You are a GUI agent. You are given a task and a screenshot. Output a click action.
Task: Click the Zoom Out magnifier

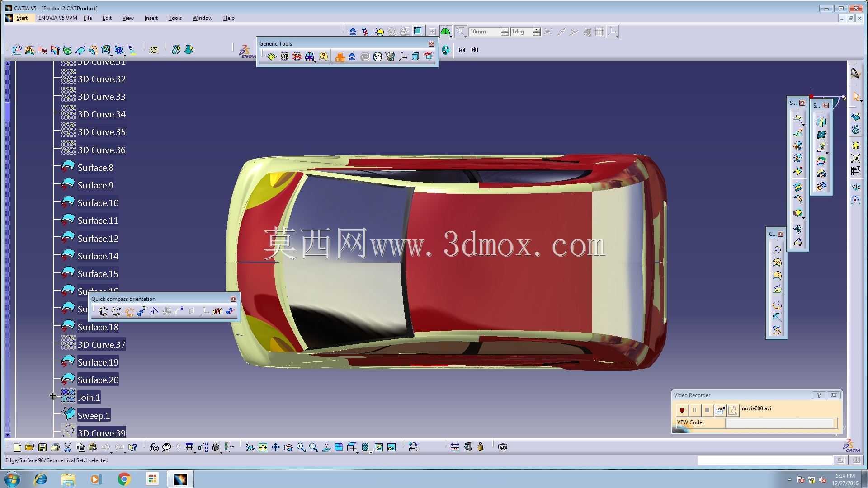[313, 447]
